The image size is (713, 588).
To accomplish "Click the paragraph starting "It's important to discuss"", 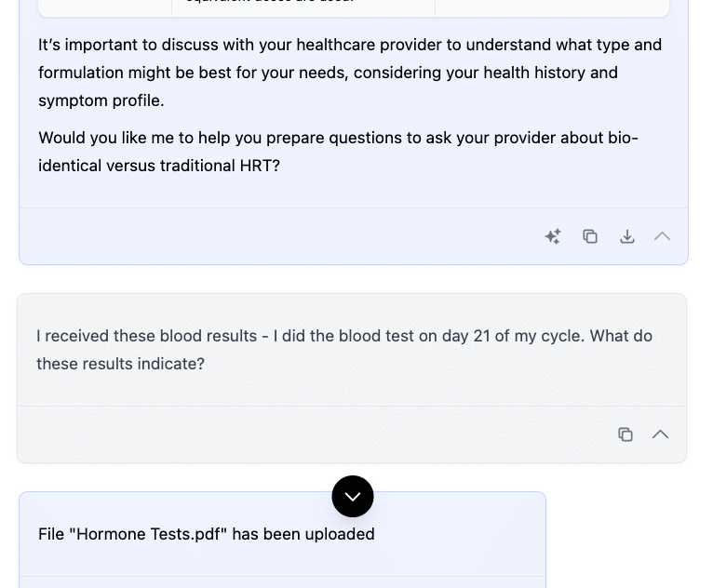I will [x=350, y=73].
